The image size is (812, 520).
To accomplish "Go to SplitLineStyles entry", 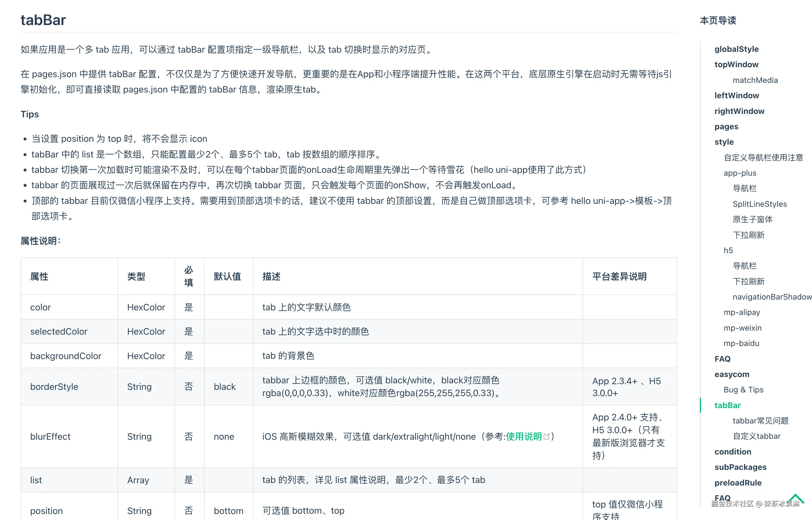I will 759,204.
